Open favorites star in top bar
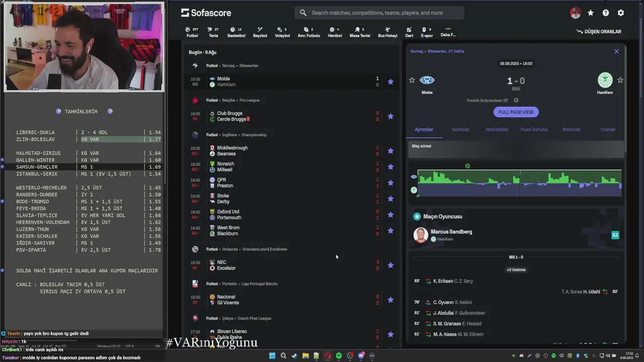644x362 pixels. point(591,13)
